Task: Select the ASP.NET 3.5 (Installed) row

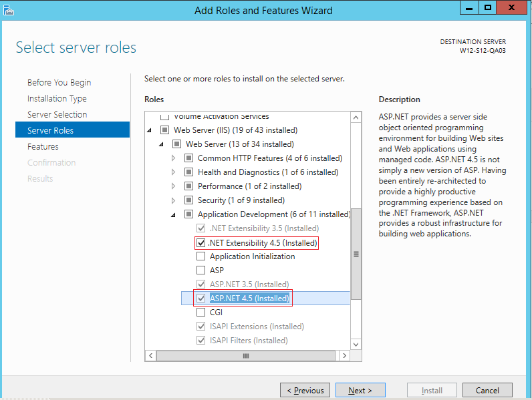Action: pos(249,284)
